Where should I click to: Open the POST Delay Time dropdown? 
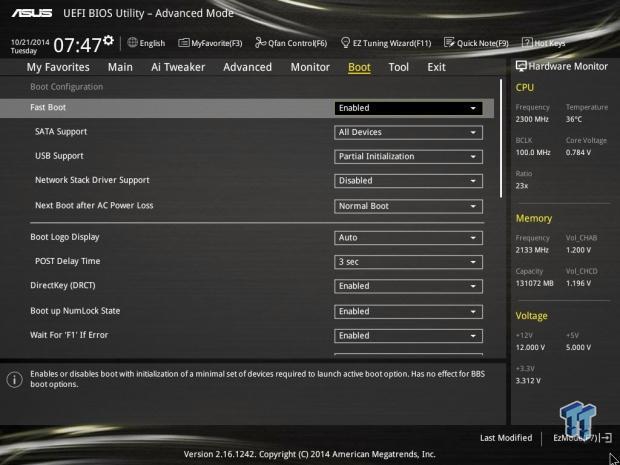pyautogui.click(x=408, y=262)
